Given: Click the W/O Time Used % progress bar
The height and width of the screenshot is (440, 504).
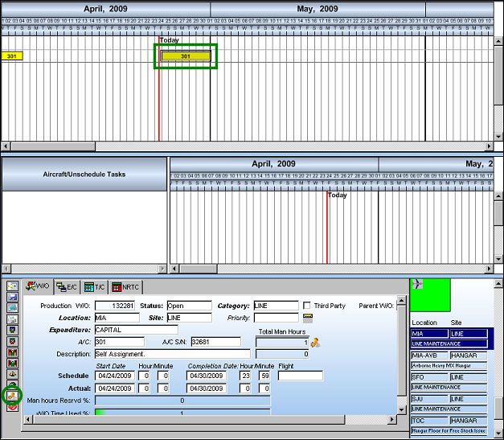Looking at the screenshot, I should 182,412.
